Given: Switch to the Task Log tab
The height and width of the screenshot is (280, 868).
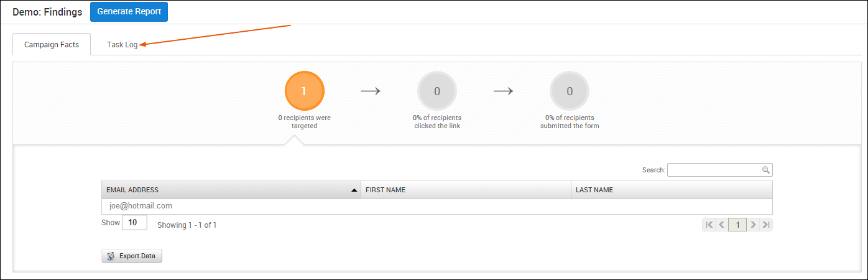Looking at the screenshot, I should (122, 45).
